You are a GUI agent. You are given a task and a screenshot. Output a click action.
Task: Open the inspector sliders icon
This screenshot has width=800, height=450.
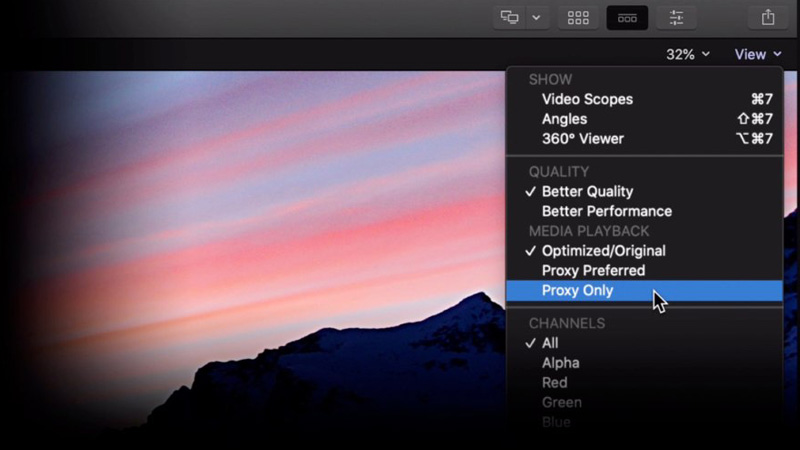677,17
